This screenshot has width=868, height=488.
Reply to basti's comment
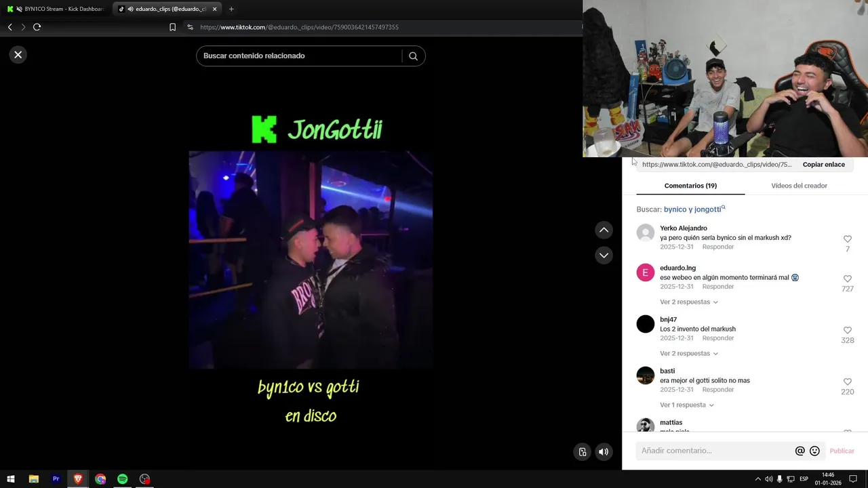tap(718, 390)
